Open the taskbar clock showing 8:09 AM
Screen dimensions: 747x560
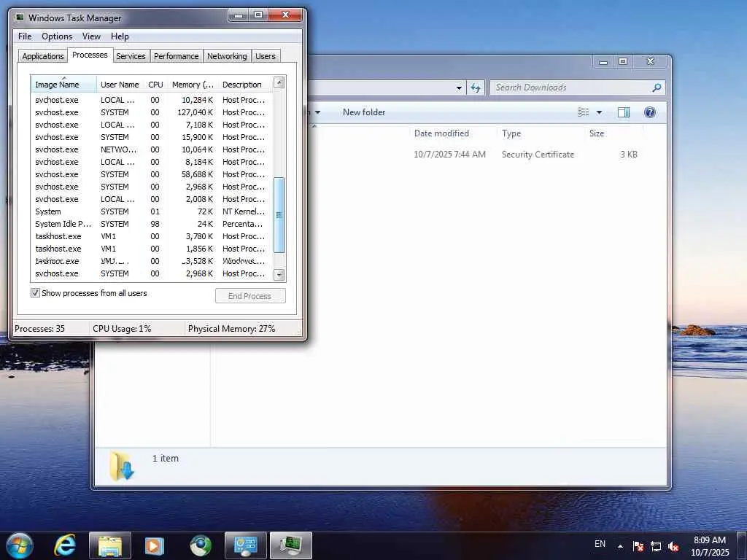(710, 545)
